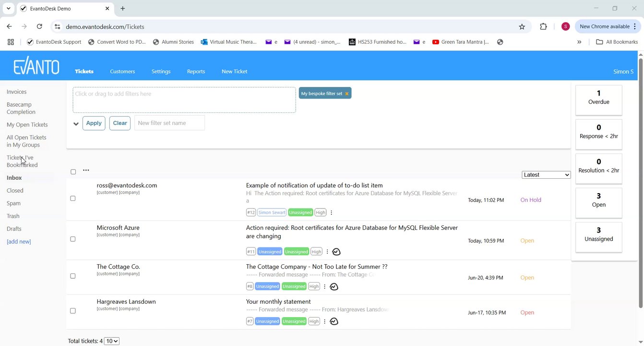Open Closed folder in sidebar

[x=15, y=191]
